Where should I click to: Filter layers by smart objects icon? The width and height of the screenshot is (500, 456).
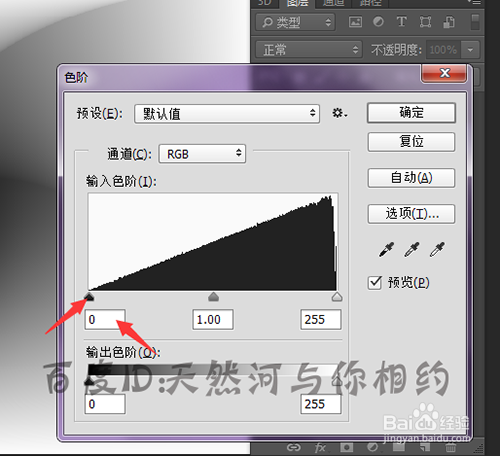coord(449,22)
